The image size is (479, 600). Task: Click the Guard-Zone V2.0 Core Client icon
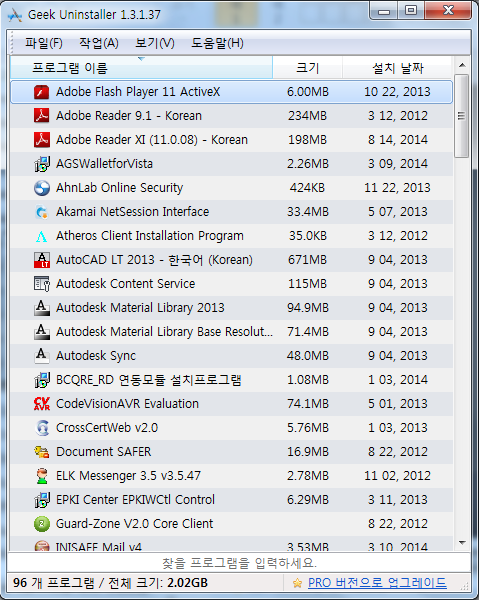point(42,524)
